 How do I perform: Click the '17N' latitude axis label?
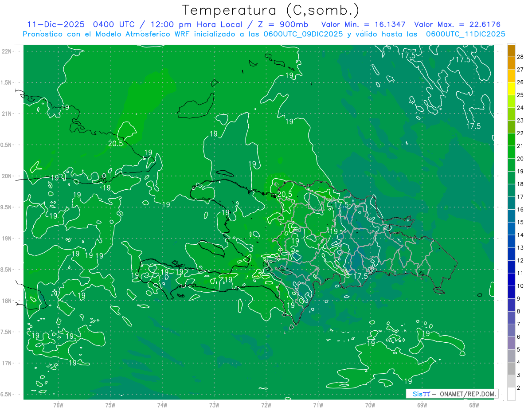click(7, 363)
